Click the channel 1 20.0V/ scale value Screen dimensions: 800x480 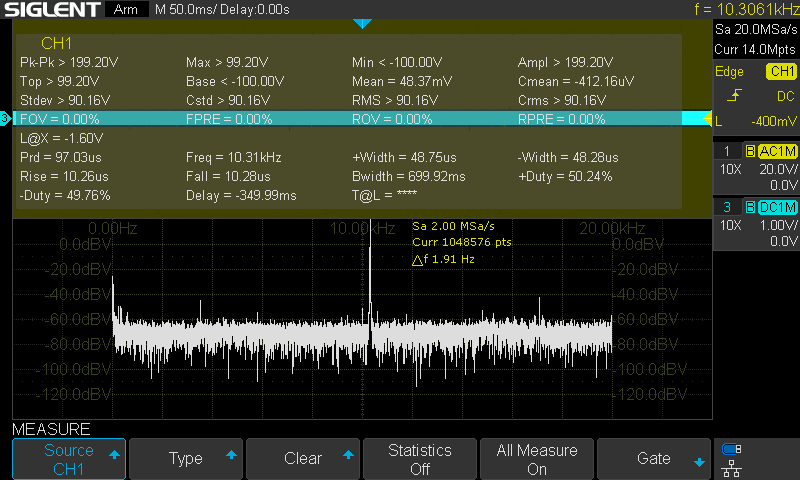[x=778, y=169]
